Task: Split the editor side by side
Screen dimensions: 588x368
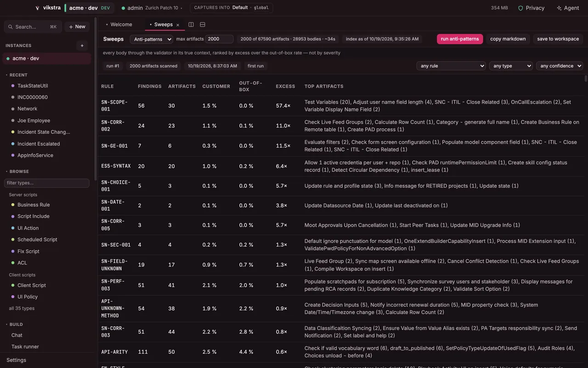Action: tap(191, 24)
